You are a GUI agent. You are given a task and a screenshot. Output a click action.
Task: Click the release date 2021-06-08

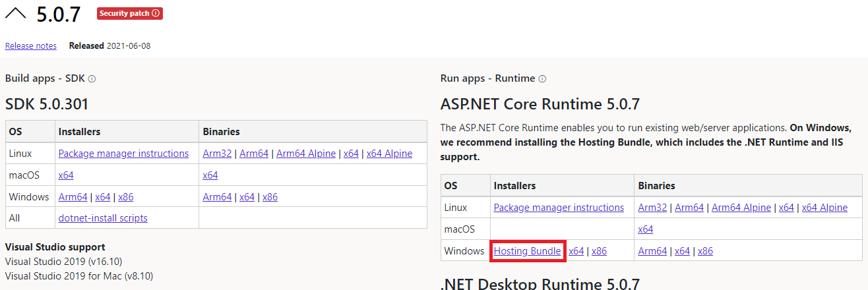pyautogui.click(x=129, y=45)
